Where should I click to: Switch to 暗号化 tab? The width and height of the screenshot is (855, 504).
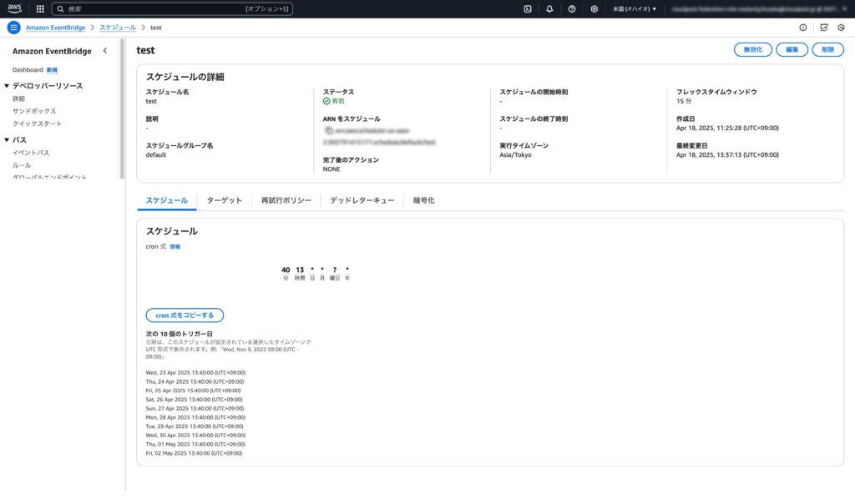(423, 200)
